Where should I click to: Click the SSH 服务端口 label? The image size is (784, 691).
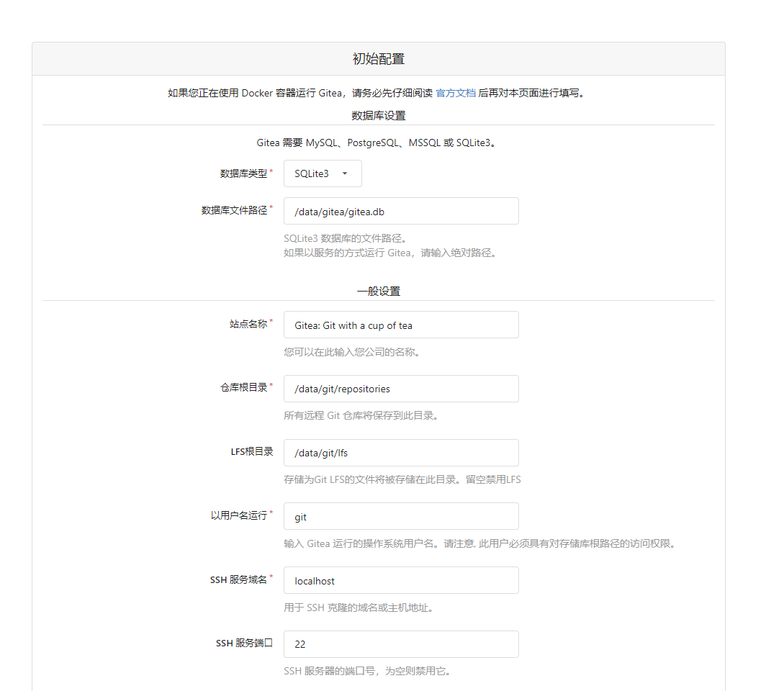(x=245, y=643)
